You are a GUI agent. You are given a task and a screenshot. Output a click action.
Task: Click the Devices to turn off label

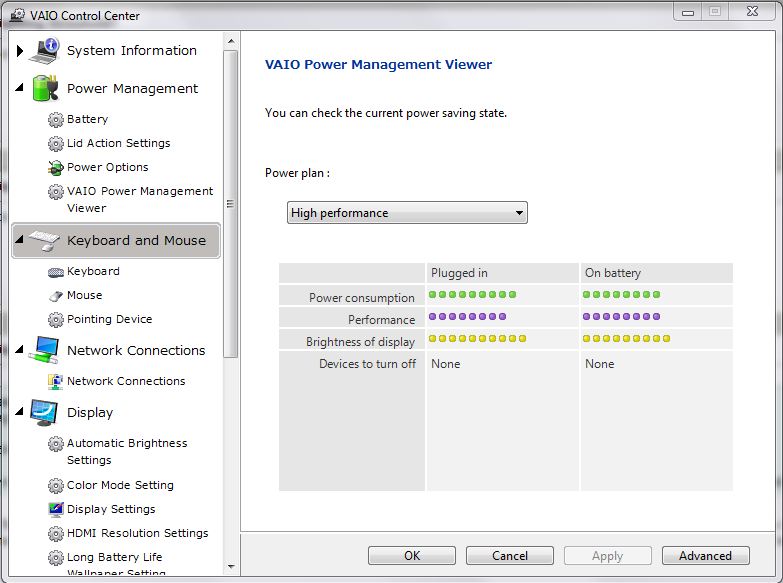[x=367, y=364]
